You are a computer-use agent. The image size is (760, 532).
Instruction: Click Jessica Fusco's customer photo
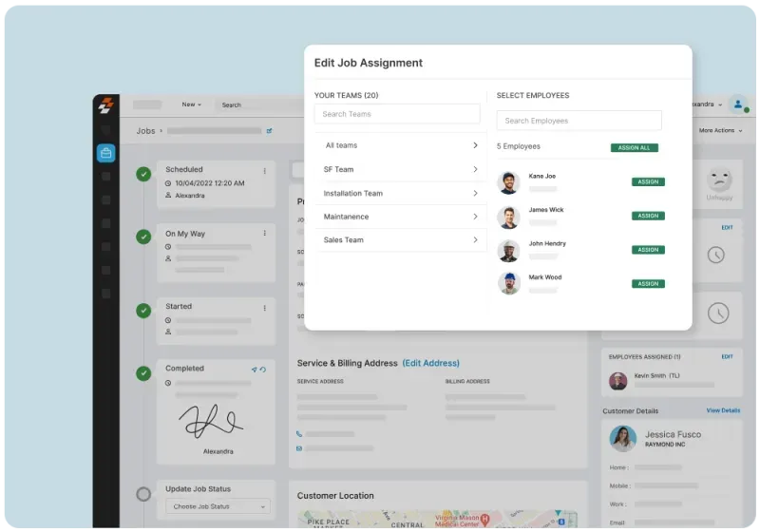(623, 439)
